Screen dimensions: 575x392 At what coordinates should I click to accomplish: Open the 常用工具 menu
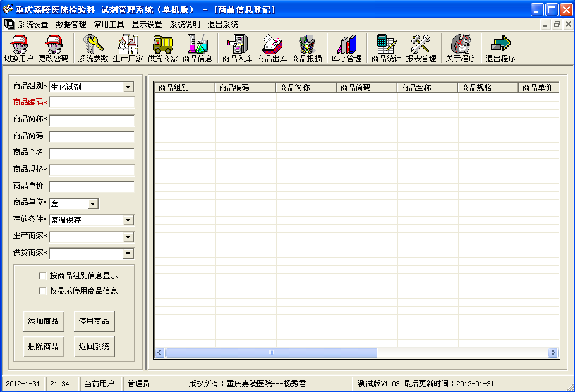coord(109,25)
